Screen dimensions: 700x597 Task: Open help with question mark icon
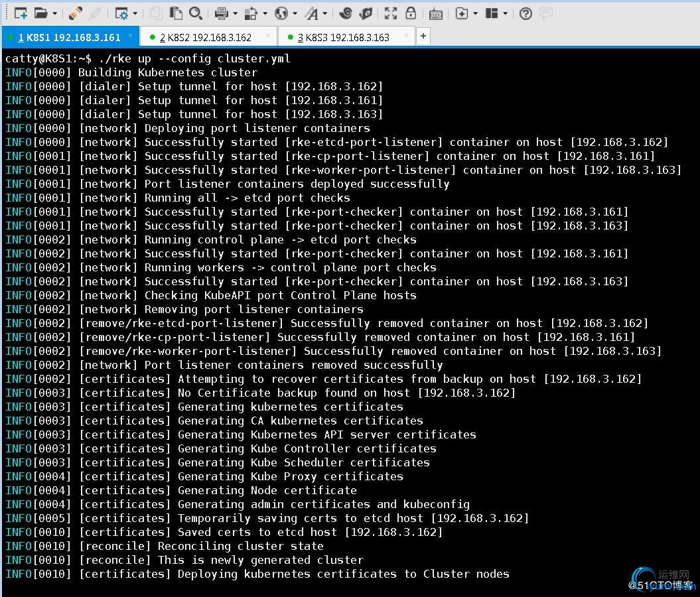pos(526,13)
